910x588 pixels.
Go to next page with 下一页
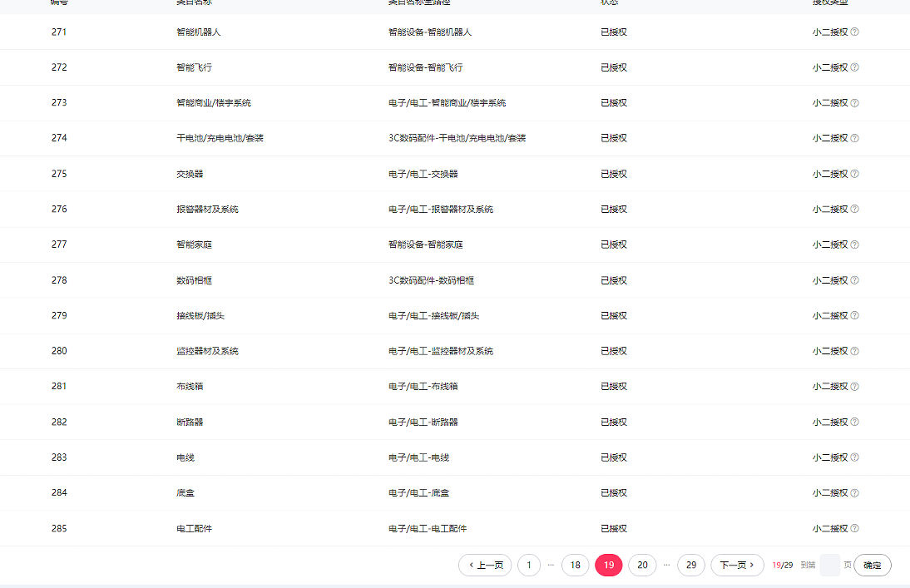coord(737,566)
